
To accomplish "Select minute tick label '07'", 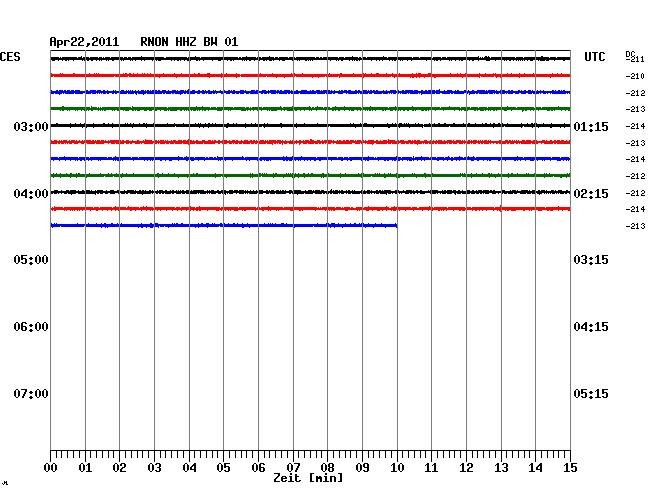I will pos(293,467).
